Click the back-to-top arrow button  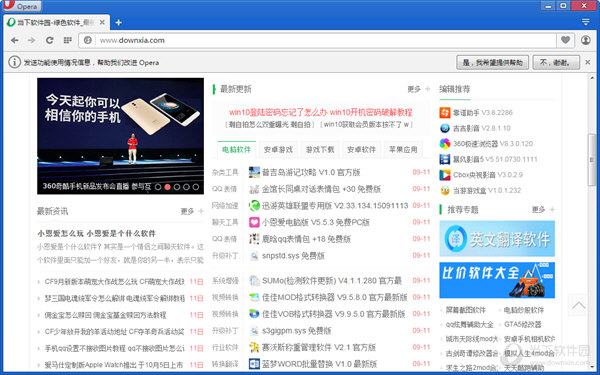click(x=579, y=305)
